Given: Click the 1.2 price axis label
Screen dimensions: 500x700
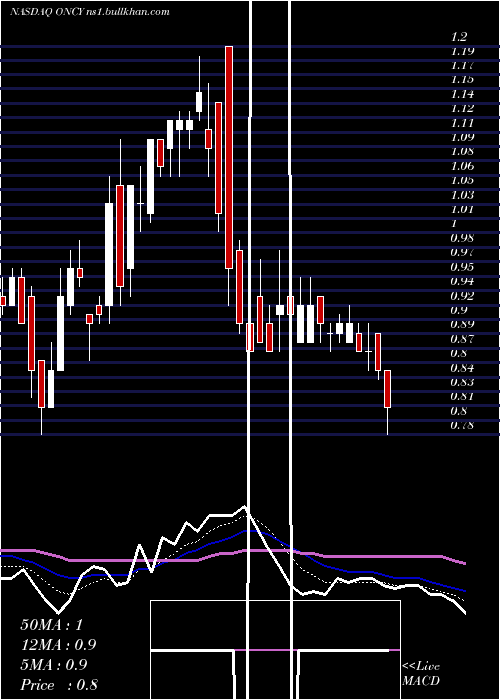Looking at the screenshot, I should (459, 37).
